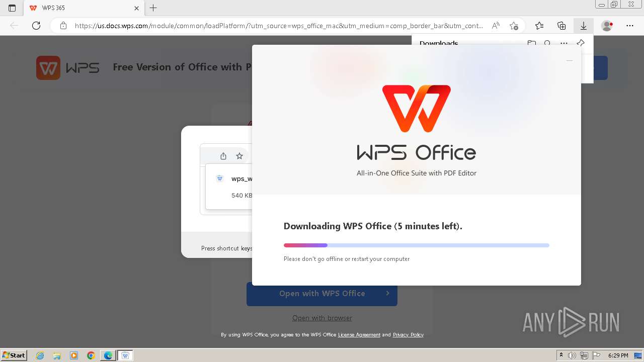The image size is (644, 362).
Task: Add this page to favorites
Action: point(514,26)
